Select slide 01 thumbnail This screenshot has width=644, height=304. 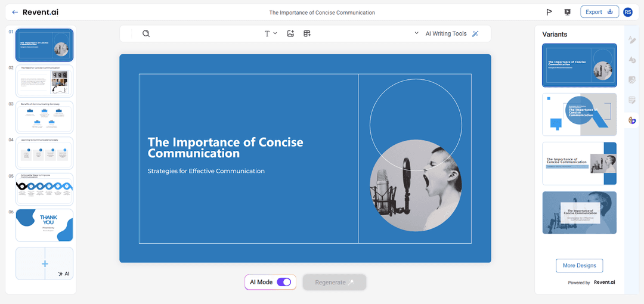44,45
